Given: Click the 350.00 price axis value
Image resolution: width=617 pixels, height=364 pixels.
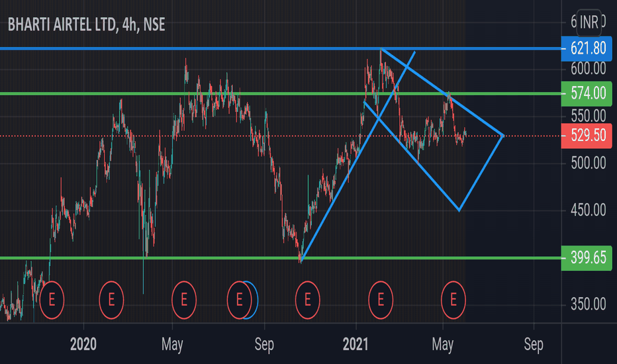Looking at the screenshot, I should pyautogui.click(x=589, y=304).
